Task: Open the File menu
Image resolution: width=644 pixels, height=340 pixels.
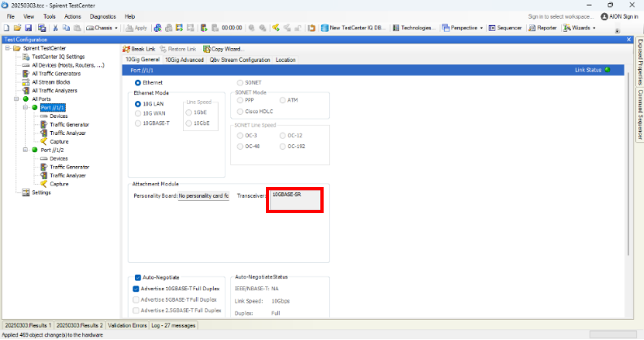Action: point(11,16)
